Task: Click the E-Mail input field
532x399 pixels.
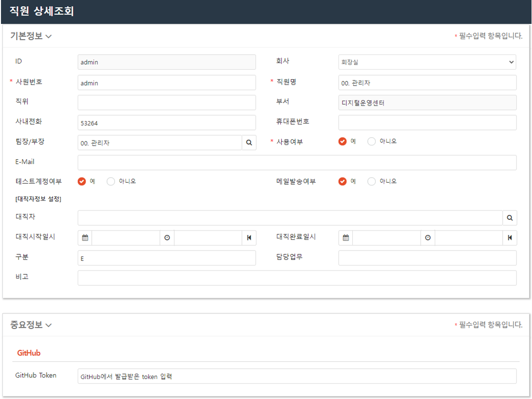Action: (297, 163)
